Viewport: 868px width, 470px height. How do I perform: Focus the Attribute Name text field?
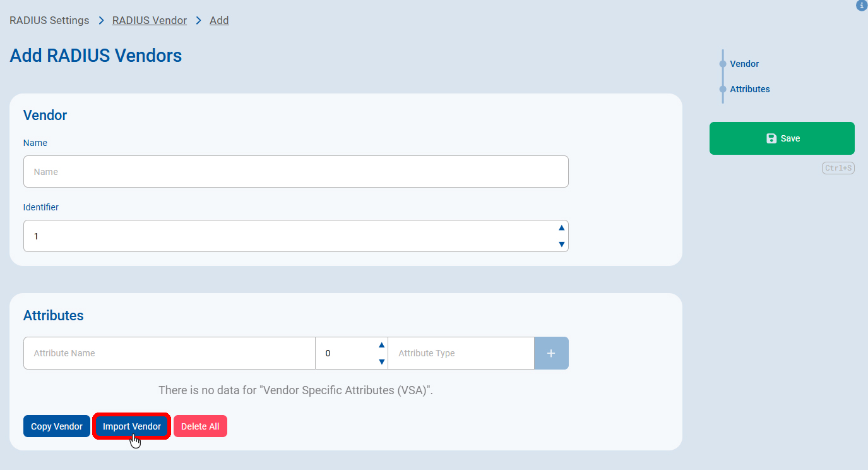pos(169,353)
